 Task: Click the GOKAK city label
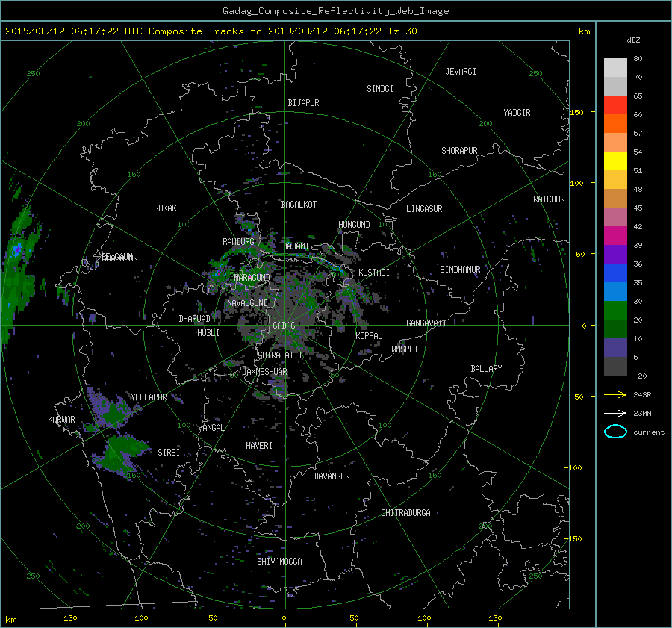click(x=165, y=208)
